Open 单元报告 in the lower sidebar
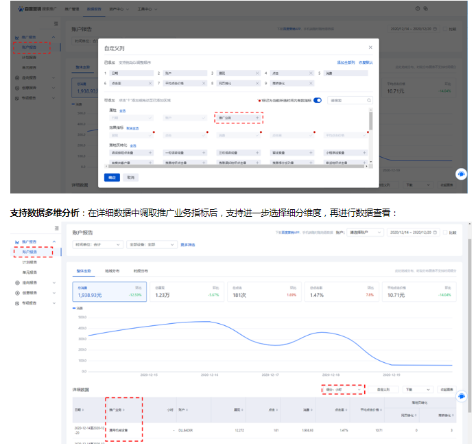This screenshot has height=448, width=476. [29, 272]
